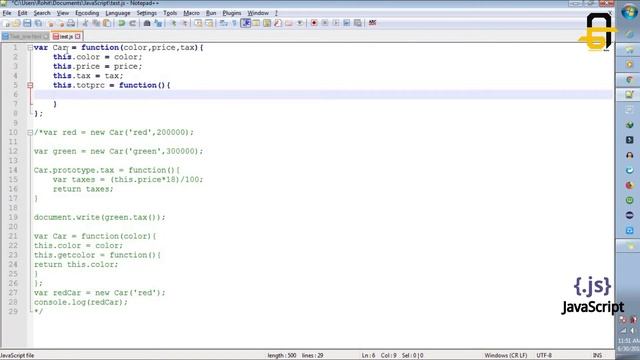
Task: Click the Stop Recording macro icon
Action: click(325, 23)
